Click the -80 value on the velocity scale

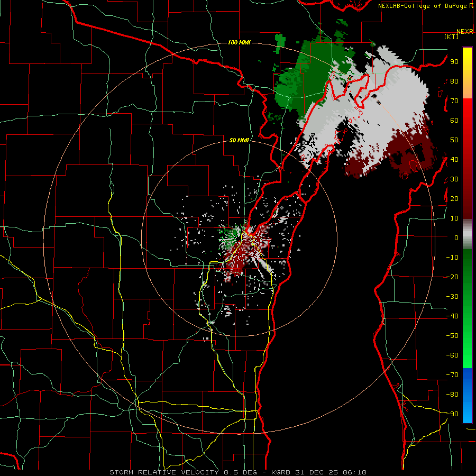tap(452, 395)
